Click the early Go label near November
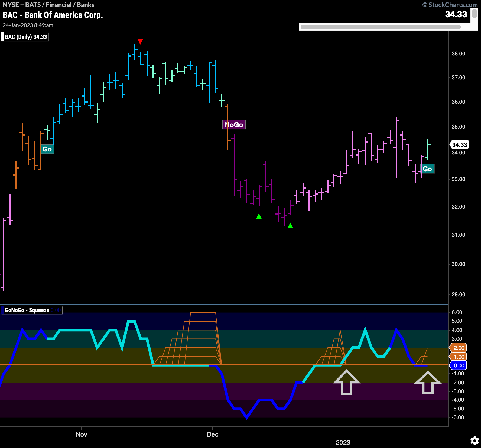This screenshot has height=448, width=481. pos(47,149)
